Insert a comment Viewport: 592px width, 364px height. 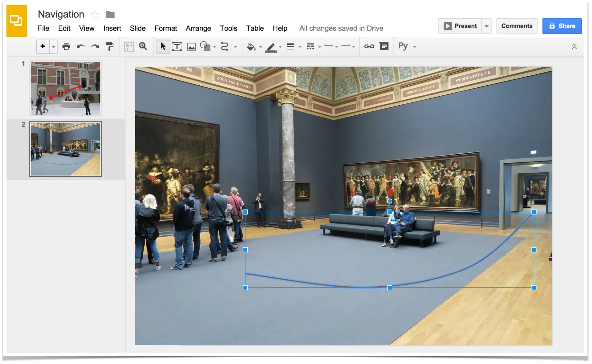point(384,46)
